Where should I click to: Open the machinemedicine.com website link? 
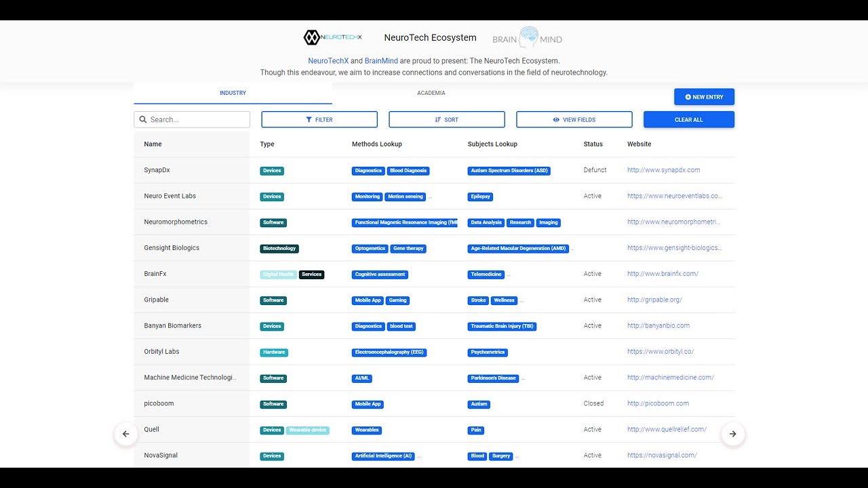(671, 378)
